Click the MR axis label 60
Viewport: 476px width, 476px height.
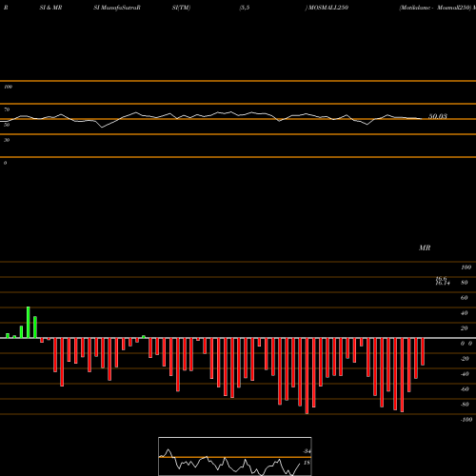point(465,298)
